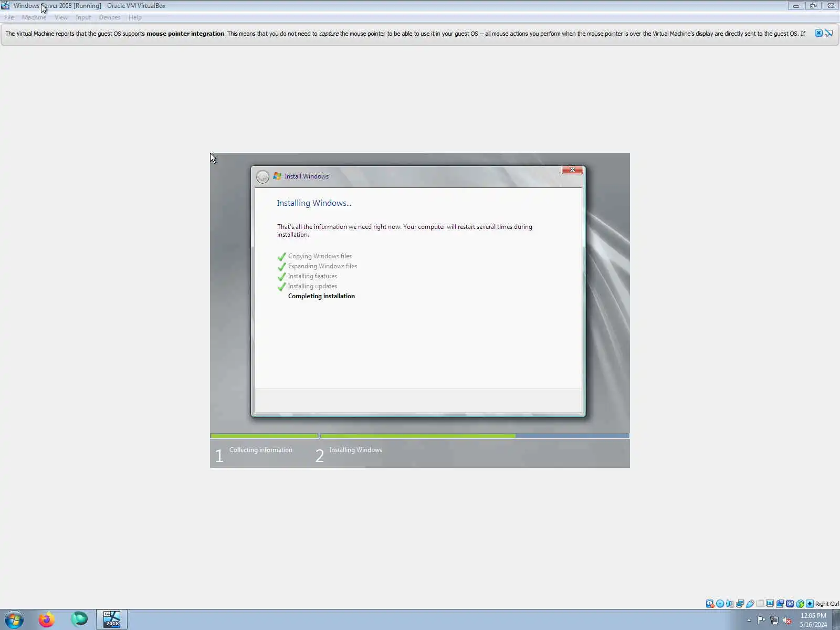Click the CPU virtualization indicator

790,604
